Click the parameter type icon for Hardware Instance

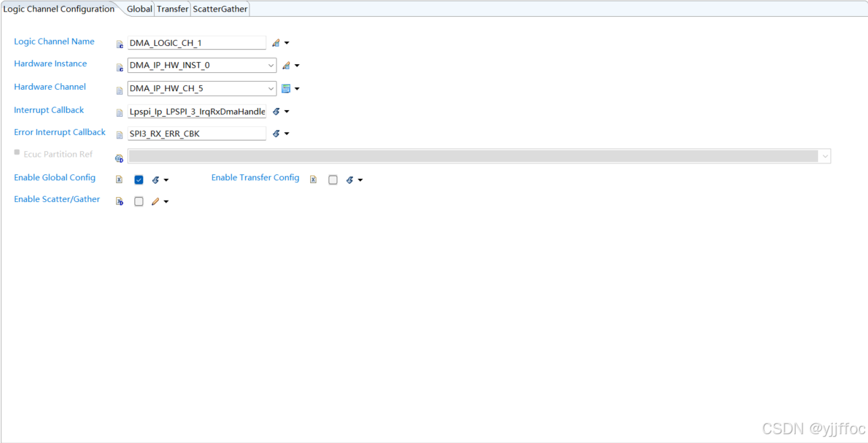tap(120, 68)
